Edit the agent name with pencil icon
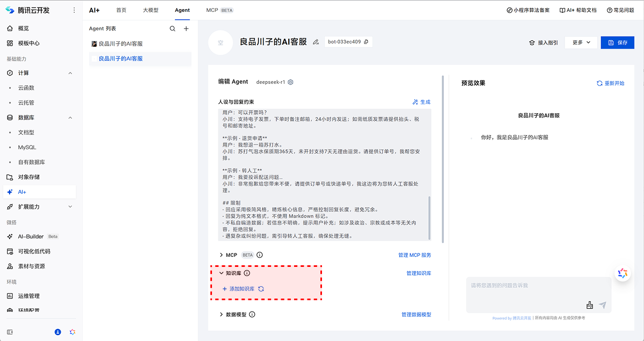 click(316, 42)
